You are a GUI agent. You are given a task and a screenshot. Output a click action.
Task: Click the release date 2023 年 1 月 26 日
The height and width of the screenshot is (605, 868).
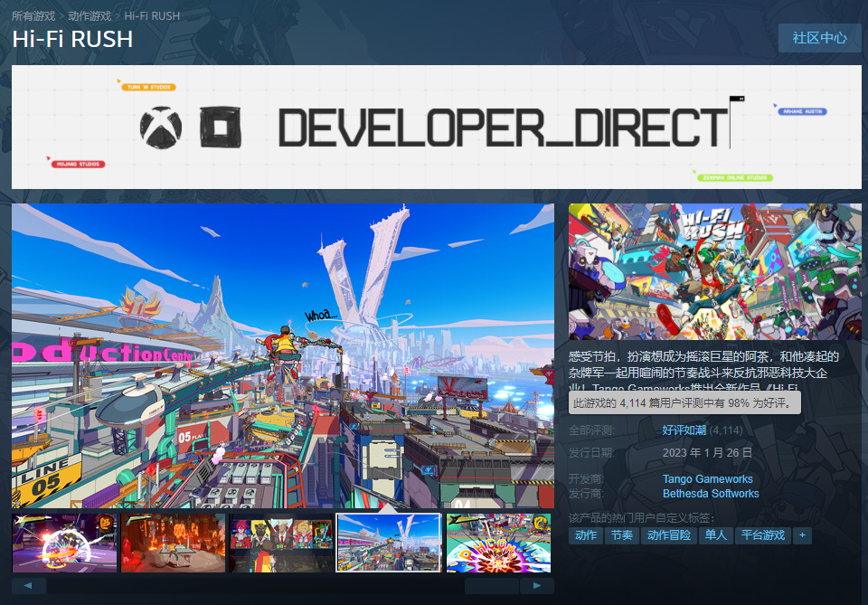[707, 453]
